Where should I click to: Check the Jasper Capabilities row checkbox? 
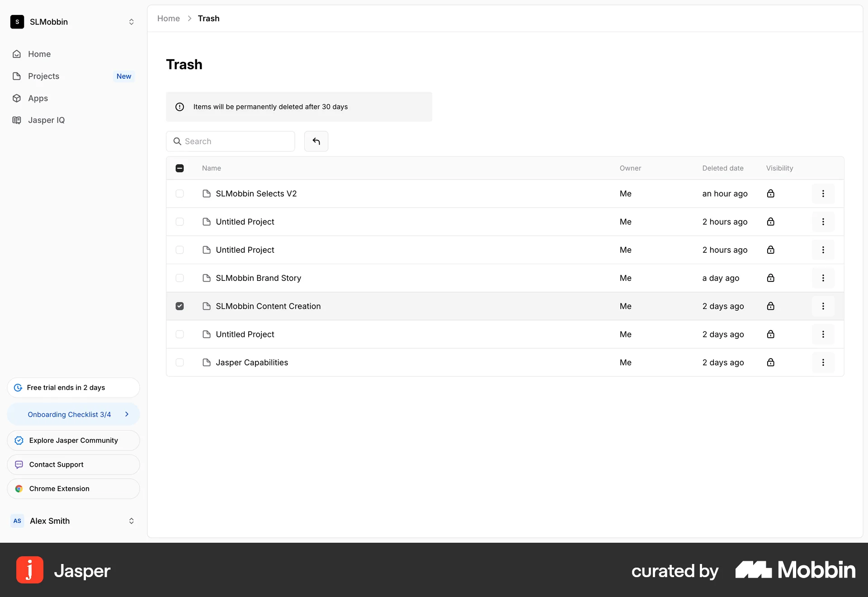(179, 362)
